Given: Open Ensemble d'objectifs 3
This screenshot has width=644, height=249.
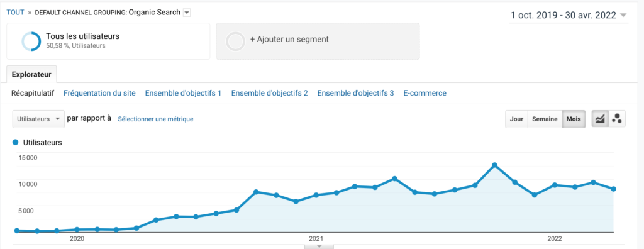Looking at the screenshot, I should (x=356, y=93).
